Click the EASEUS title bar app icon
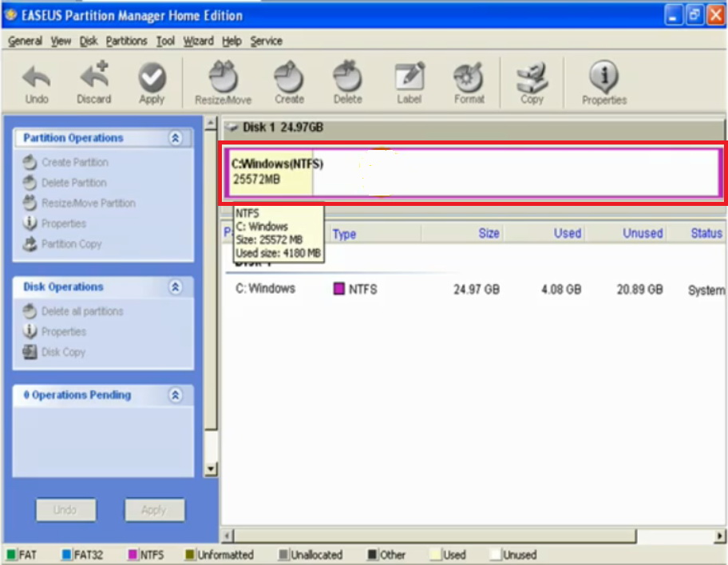Screen dimensions: 728x565 tap(10, 15)
